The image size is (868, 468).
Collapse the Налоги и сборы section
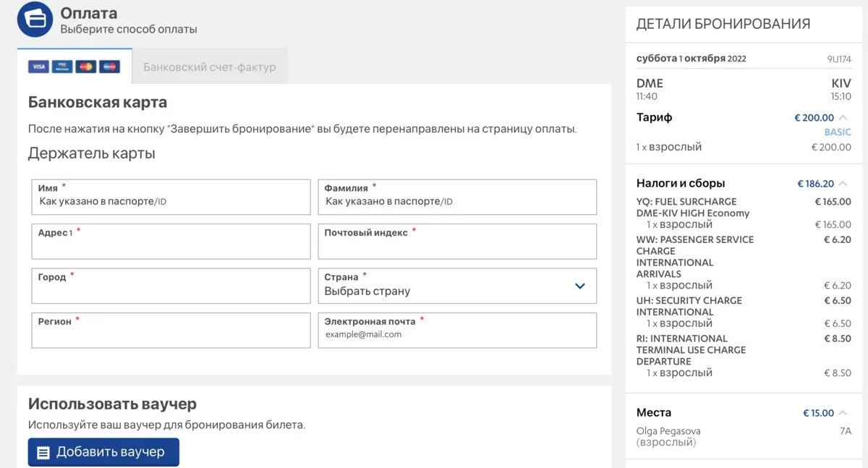pos(843,184)
